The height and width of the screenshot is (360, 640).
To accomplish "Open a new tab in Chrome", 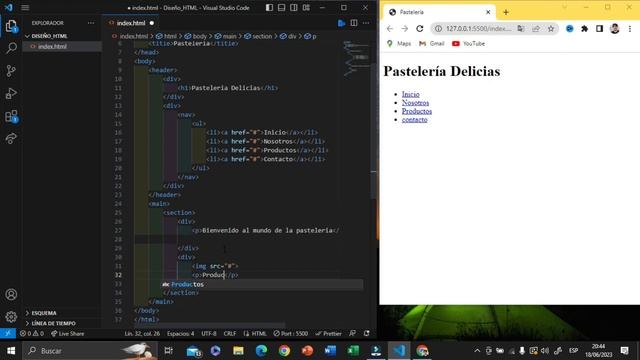I will (506, 12).
